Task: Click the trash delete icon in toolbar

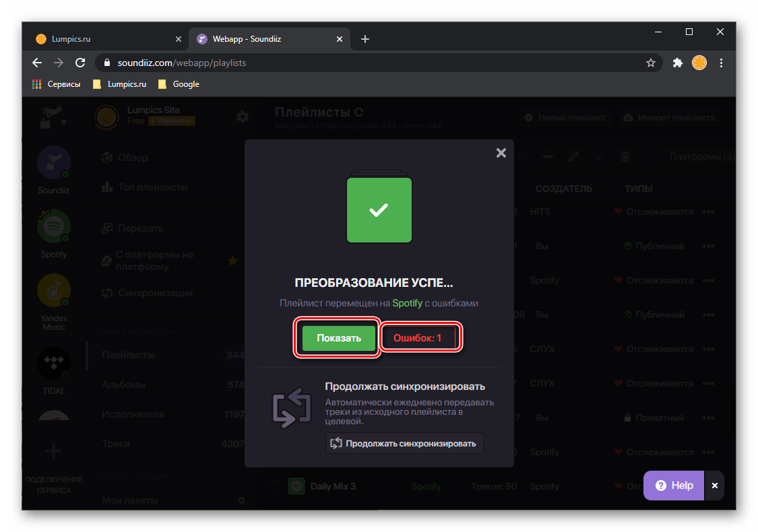Action: (x=625, y=157)
